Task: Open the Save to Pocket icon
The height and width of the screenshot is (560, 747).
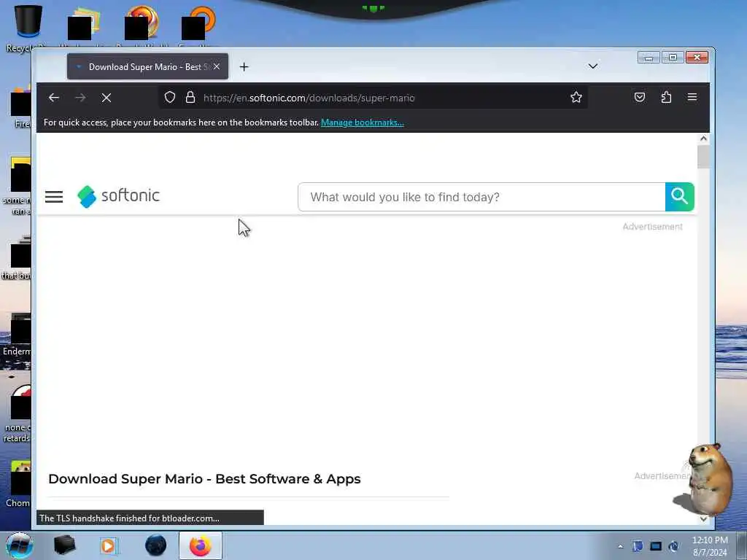Action: (639, 97)
